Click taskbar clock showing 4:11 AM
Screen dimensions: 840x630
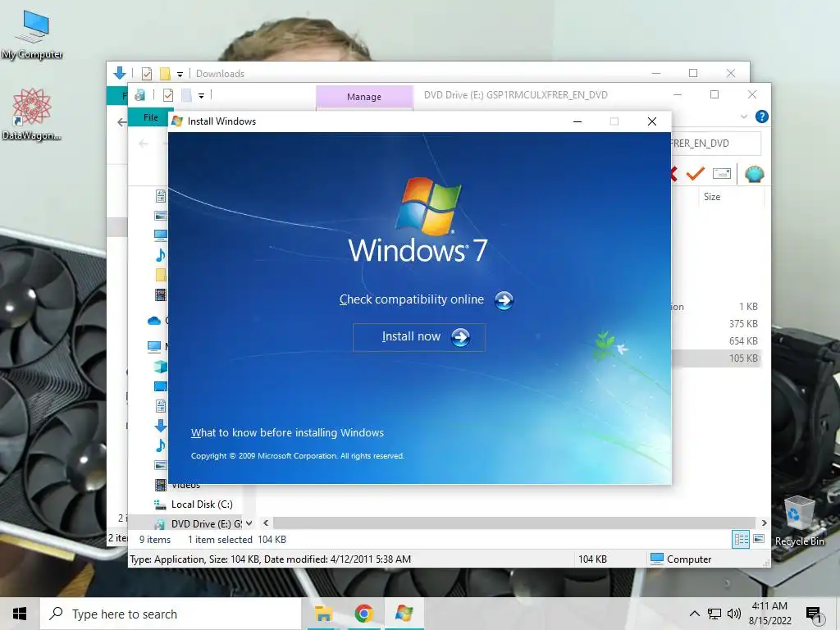point(769,614)
